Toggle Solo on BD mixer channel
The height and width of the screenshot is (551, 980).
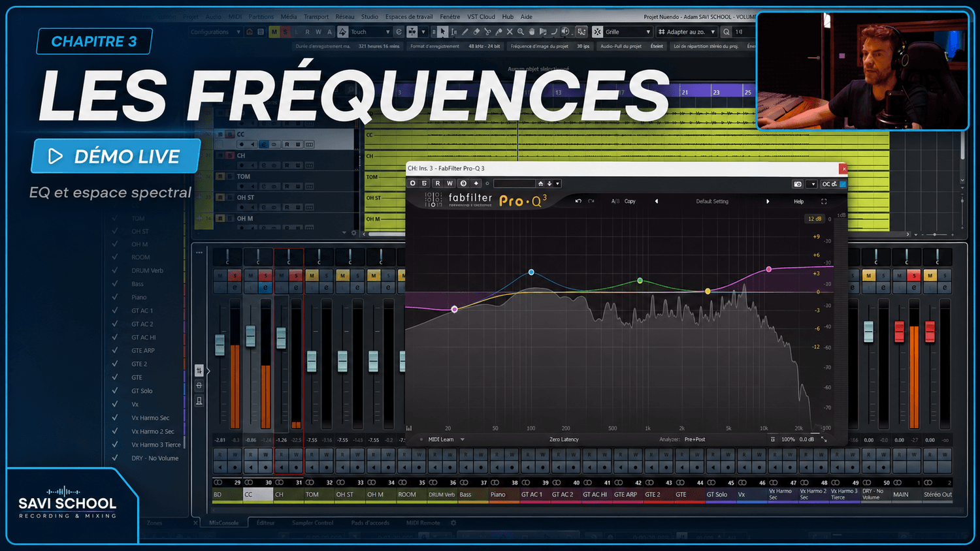[x=235, y=275]
